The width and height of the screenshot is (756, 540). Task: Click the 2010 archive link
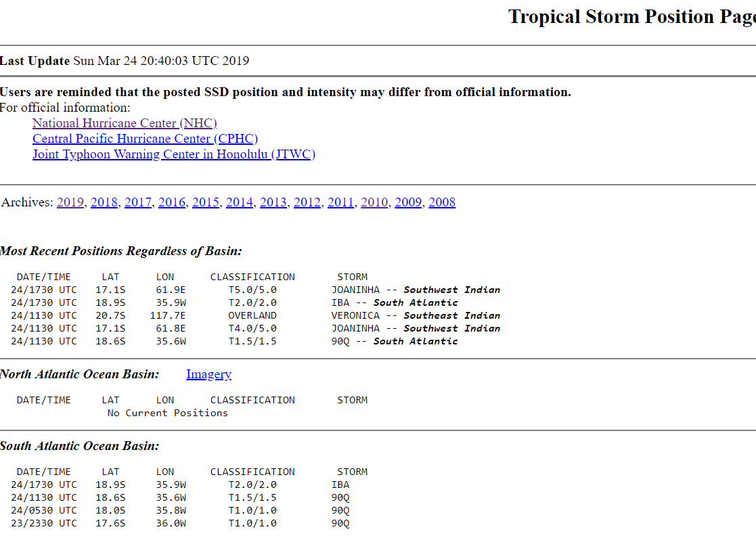coord(375,202)
